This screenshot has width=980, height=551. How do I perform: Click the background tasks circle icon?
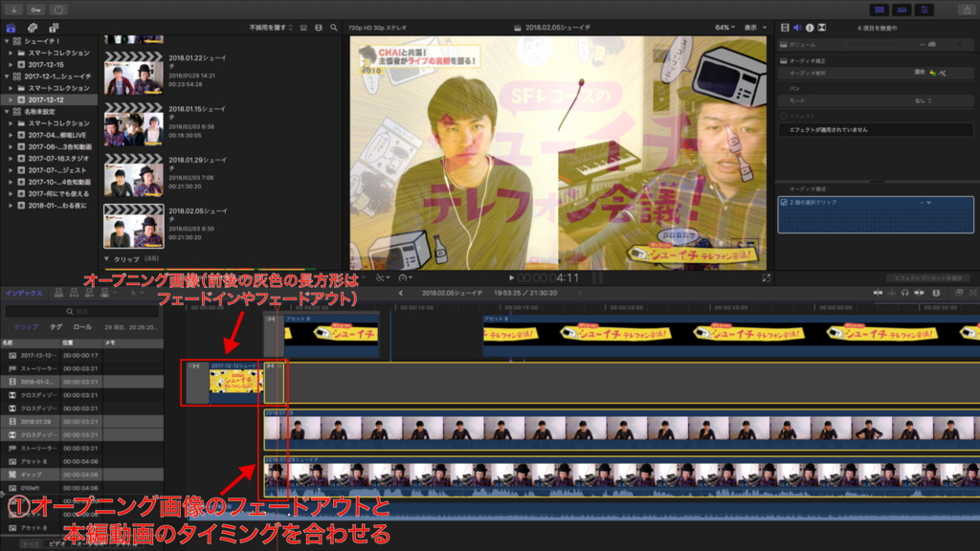pyautogui.click(x=58, y=10)
